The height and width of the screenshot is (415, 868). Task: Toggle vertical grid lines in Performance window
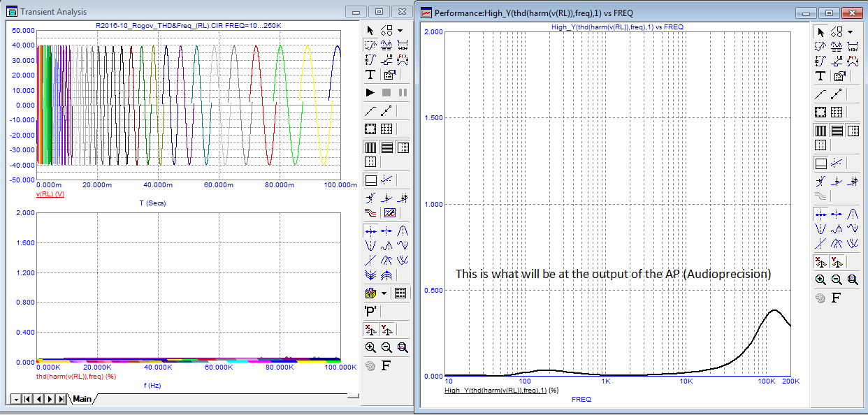(x=820, y=131)
